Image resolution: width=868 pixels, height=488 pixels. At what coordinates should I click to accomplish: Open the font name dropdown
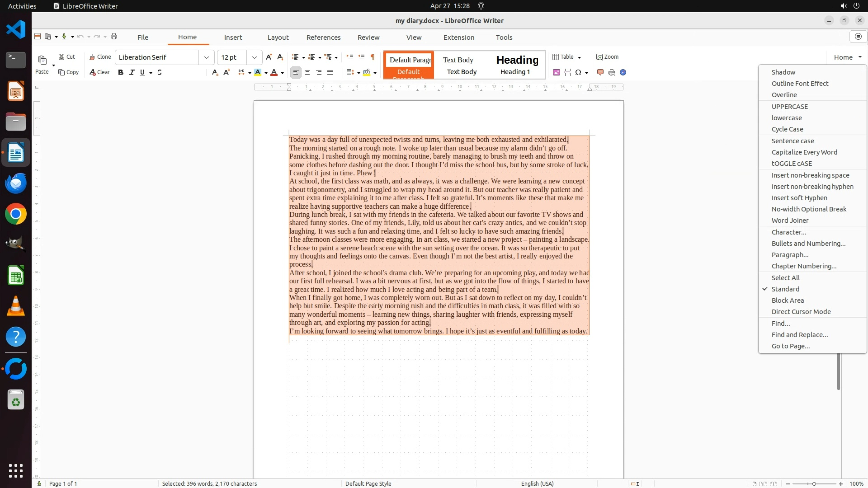(207, 57)
